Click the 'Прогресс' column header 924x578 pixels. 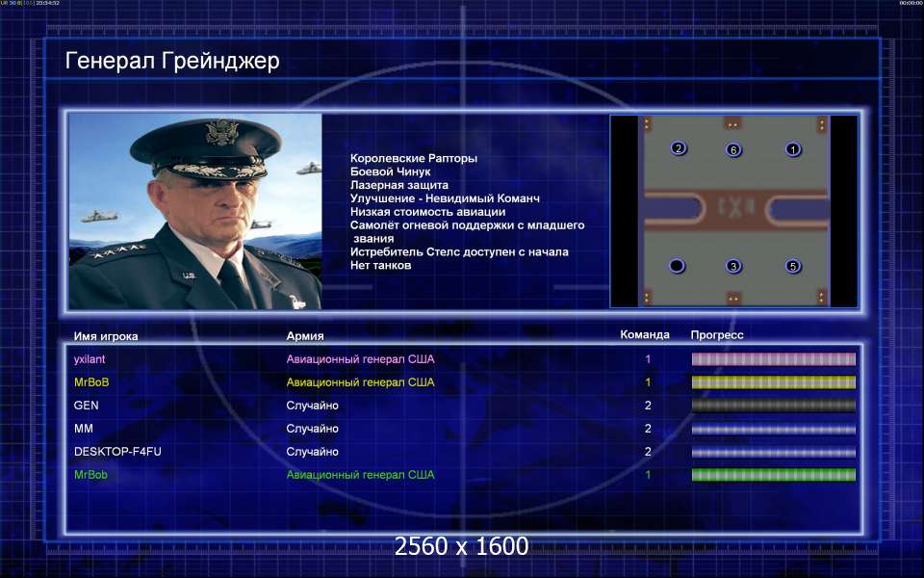717,335
